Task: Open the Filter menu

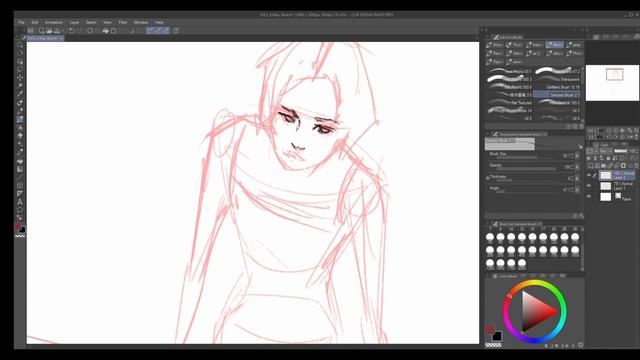Action: click(122, 22)
